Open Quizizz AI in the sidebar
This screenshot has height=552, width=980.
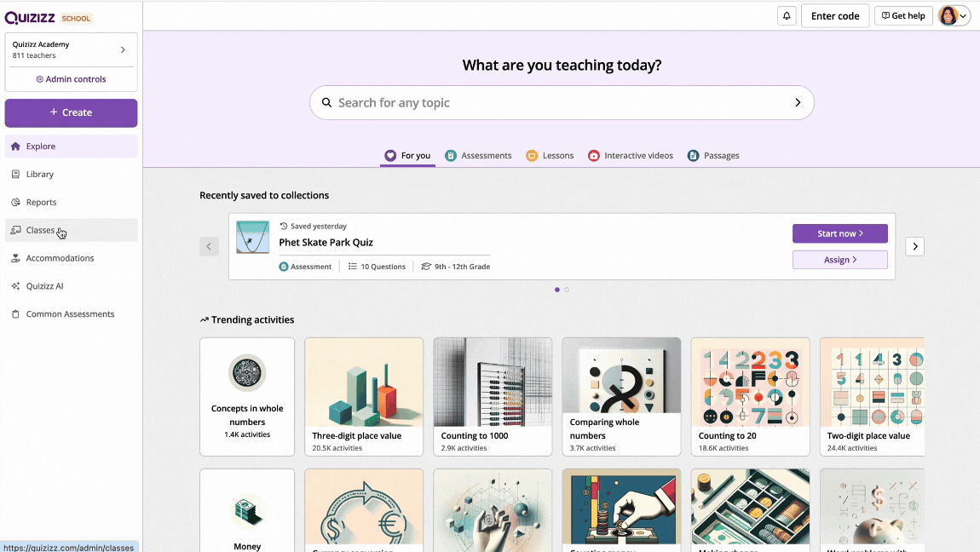[72, 286]
